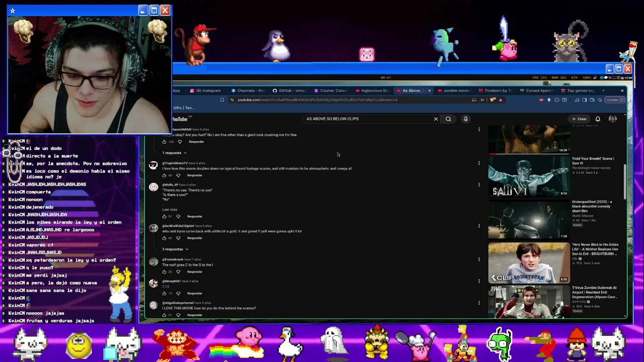The height and width of the screenshot is (362, 644).
Task: Open the Brightburn clip thumbnail
Action: [x=528, y=262]
